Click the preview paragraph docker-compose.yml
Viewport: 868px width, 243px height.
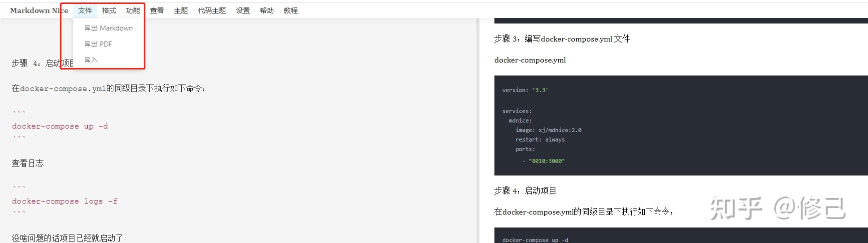(530, 60)
